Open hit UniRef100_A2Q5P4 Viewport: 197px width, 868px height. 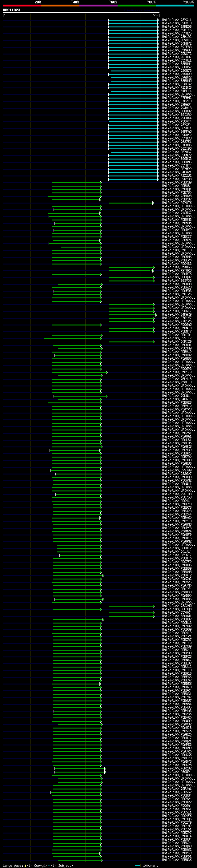(x=177, y=240)
